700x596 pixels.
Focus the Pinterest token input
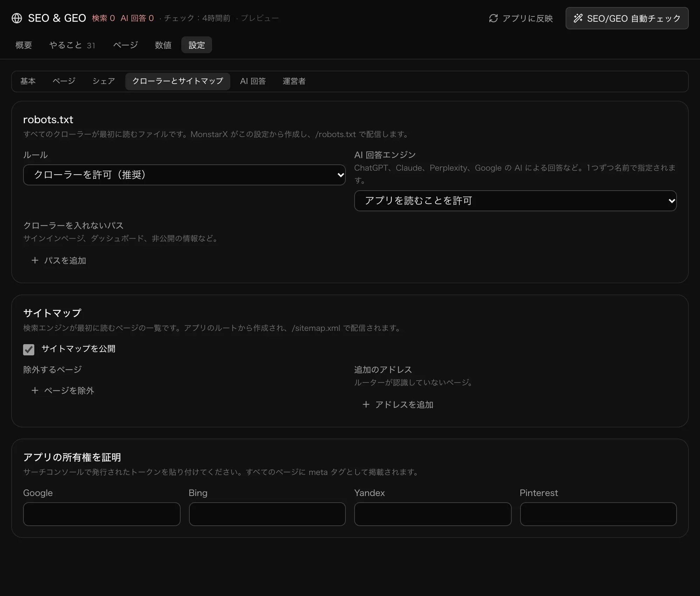point(598,514)
